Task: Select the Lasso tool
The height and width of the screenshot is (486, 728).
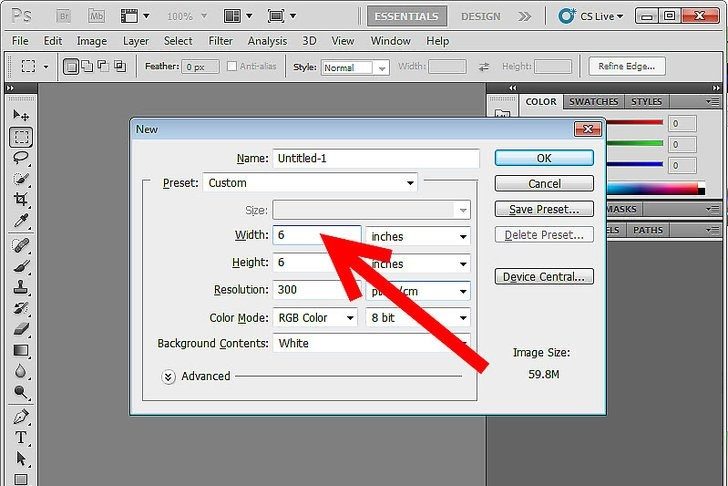Action: point(21,158)
